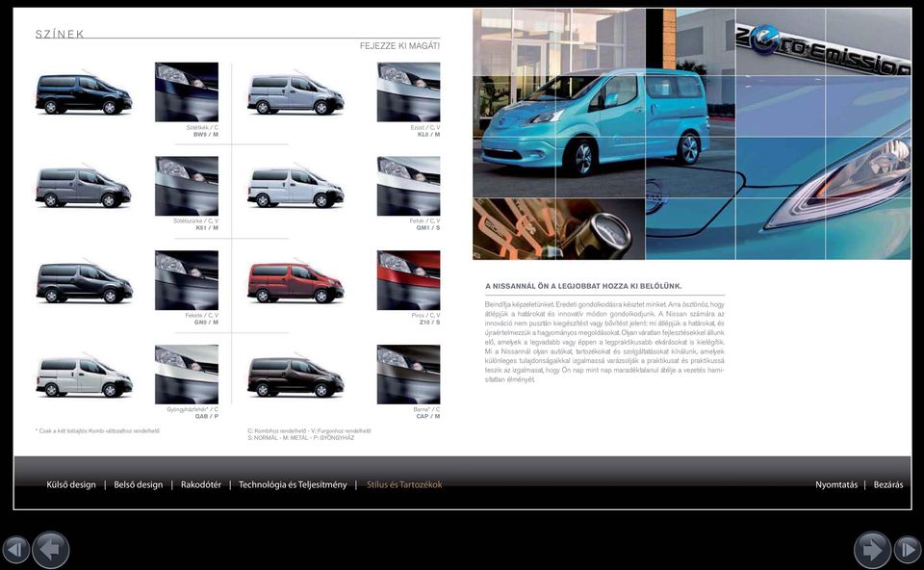Click the 'CAP / M' colour code
Image resolution: width=924 pixels, height=570 pixels.
click(x=428, y=416)
